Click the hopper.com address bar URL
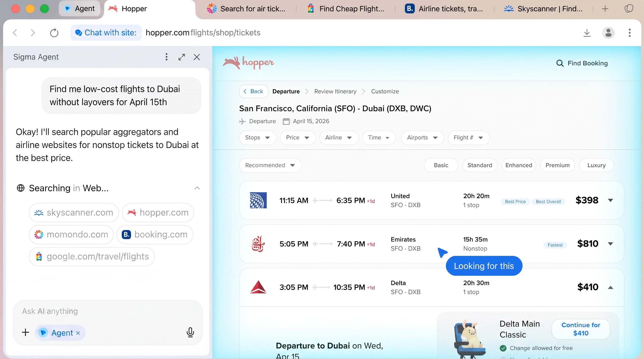Screen dimensions: 644x359 (x=203, y=33)
